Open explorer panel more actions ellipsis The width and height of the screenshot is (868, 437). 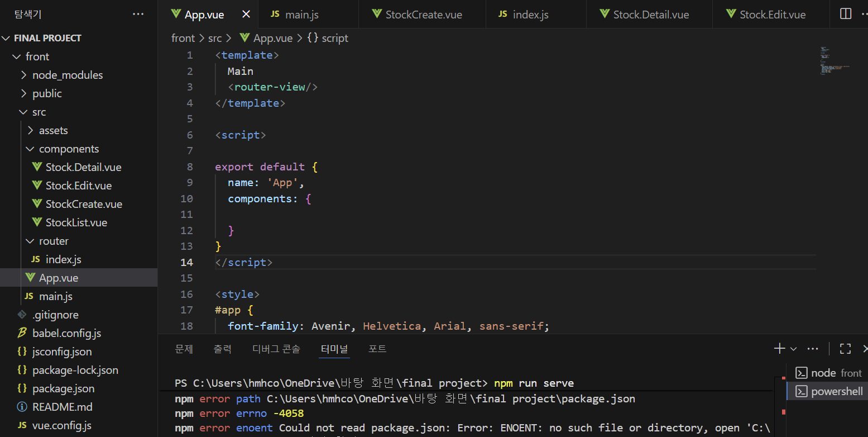138,14
